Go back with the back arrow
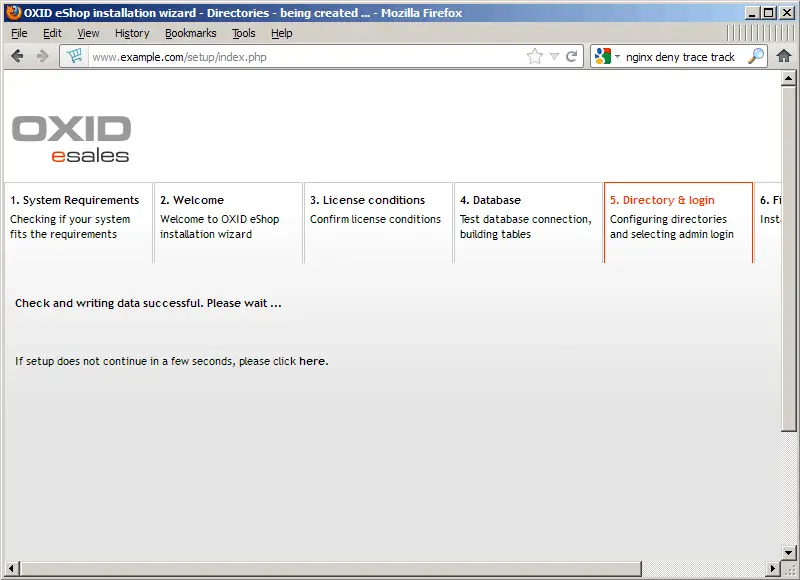Screen dimensions: 800x580 click(x=17, y=56)
